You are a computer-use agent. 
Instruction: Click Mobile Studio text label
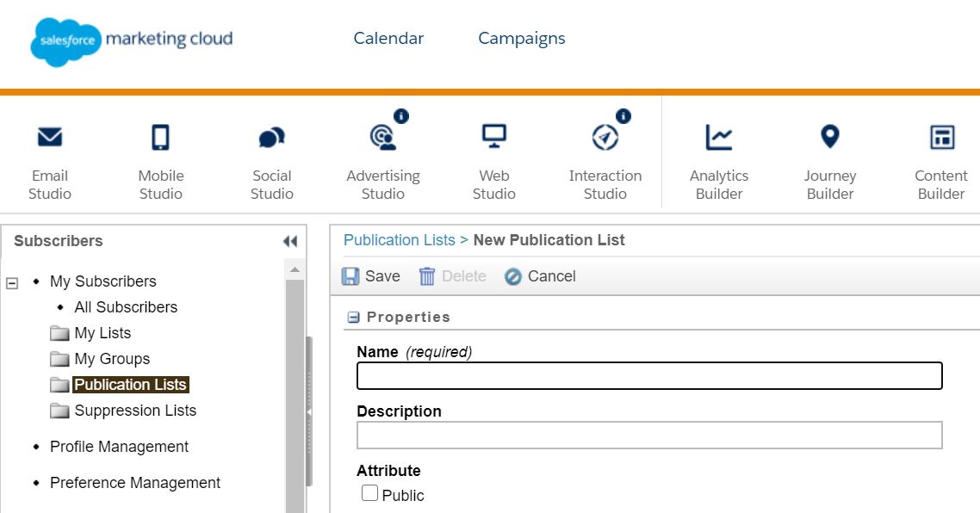tap(161, 185)
